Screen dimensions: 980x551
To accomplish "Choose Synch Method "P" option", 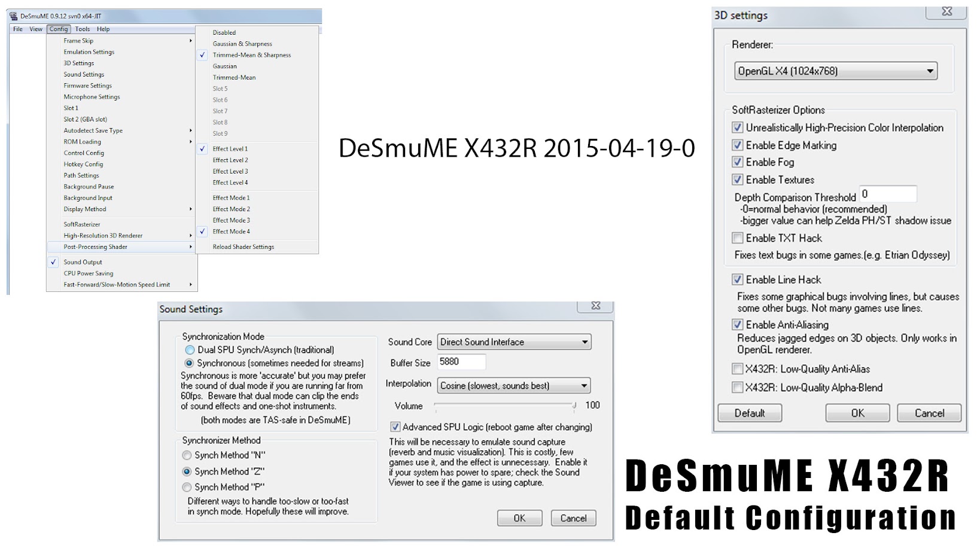I will (x=187, y=488).
